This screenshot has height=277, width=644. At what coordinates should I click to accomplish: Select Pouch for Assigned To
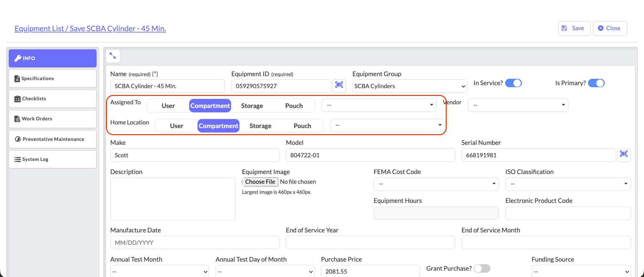click(294, 106)
